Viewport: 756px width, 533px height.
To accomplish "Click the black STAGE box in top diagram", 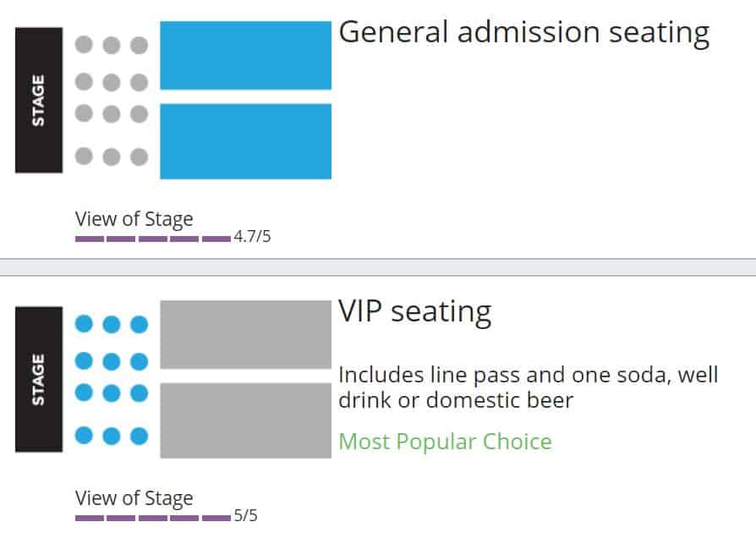I will (x=39, y=101).
